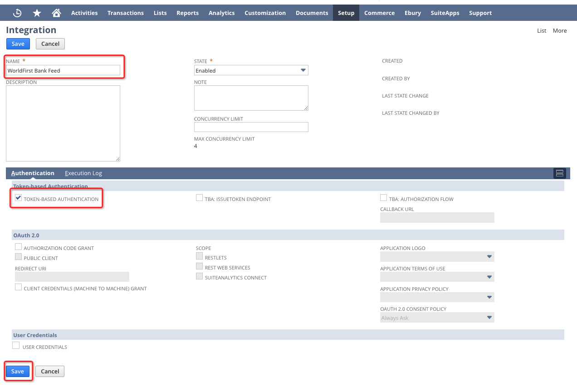Uncheck Token-Based Authentication checkbox

point(19,198)
